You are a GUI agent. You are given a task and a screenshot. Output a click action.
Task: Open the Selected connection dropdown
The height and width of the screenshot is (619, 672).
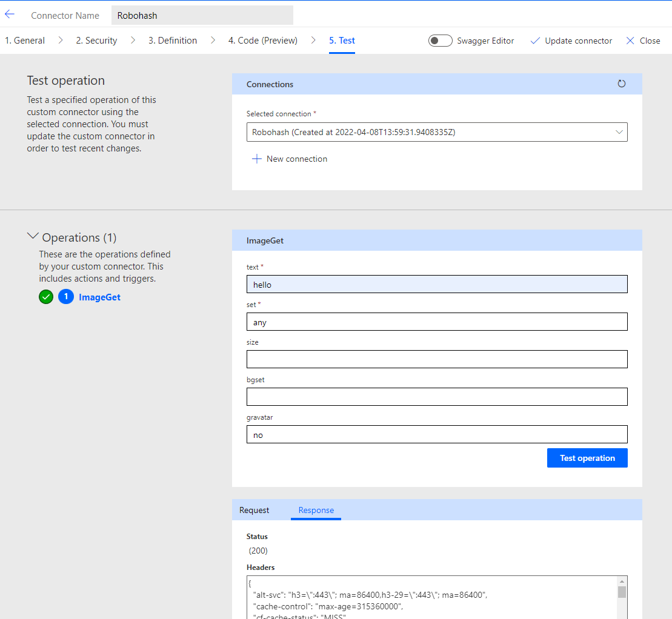click(437, 132)
